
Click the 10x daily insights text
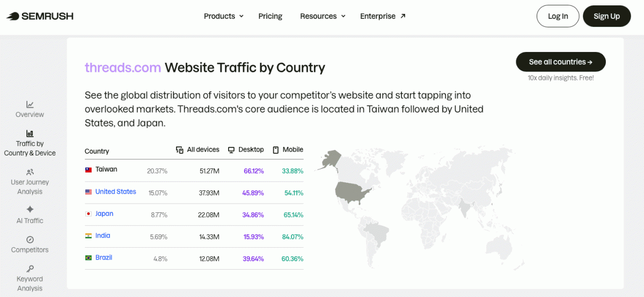pos(561,78)
